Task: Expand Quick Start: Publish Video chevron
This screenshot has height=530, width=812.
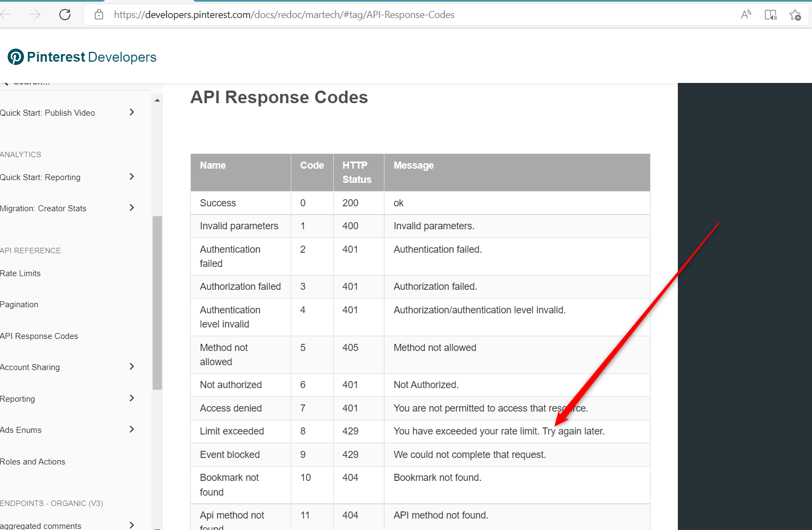Action: click(x=131, y=112)
